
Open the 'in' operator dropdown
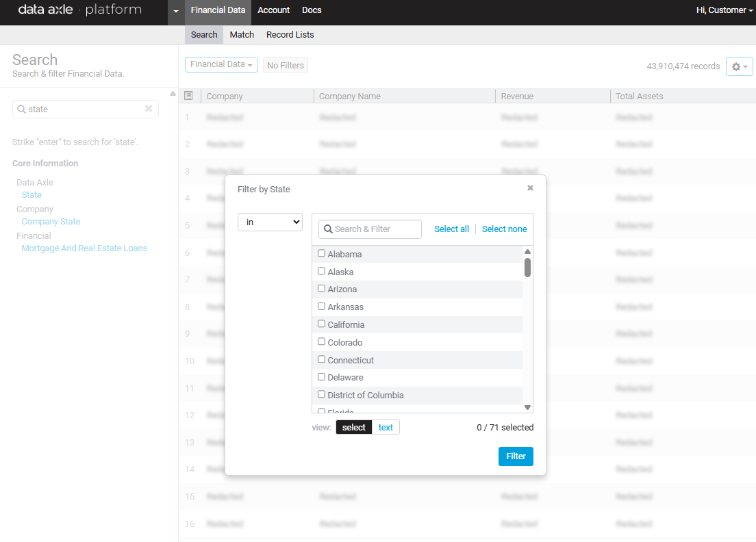(x=270, y=222)
